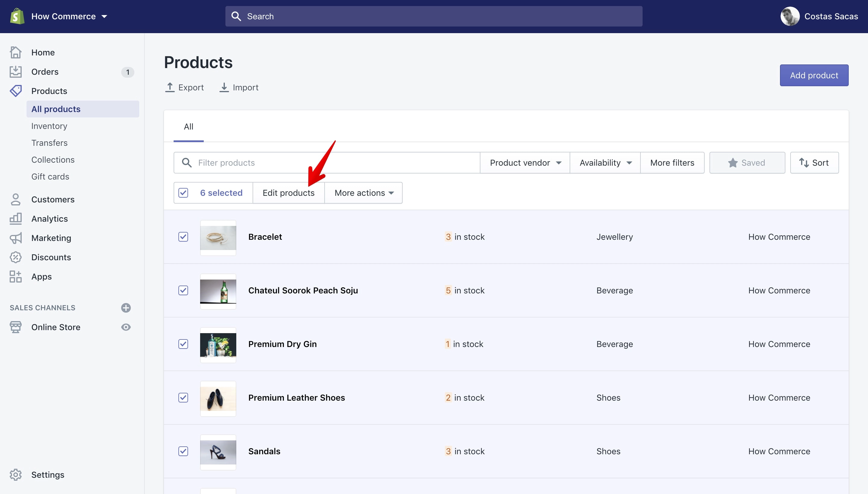Click the More filters button
This screenshot has width=868, height=494.
[x=672, y=163]
